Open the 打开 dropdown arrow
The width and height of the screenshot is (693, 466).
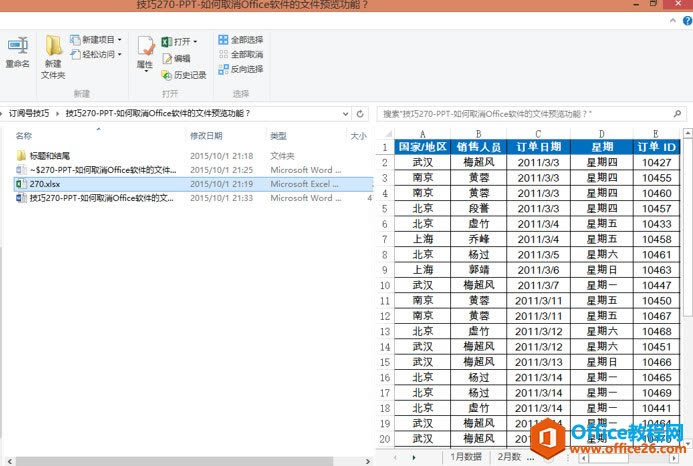195,42
